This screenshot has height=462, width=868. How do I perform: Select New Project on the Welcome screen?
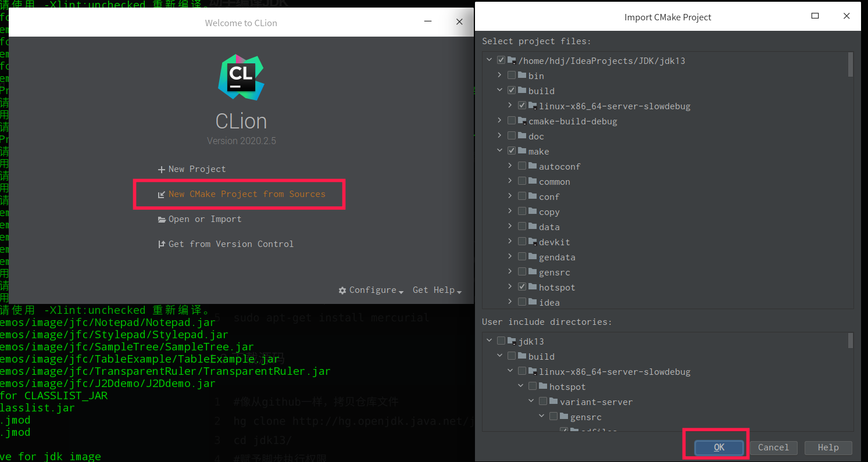pos(192,169)
